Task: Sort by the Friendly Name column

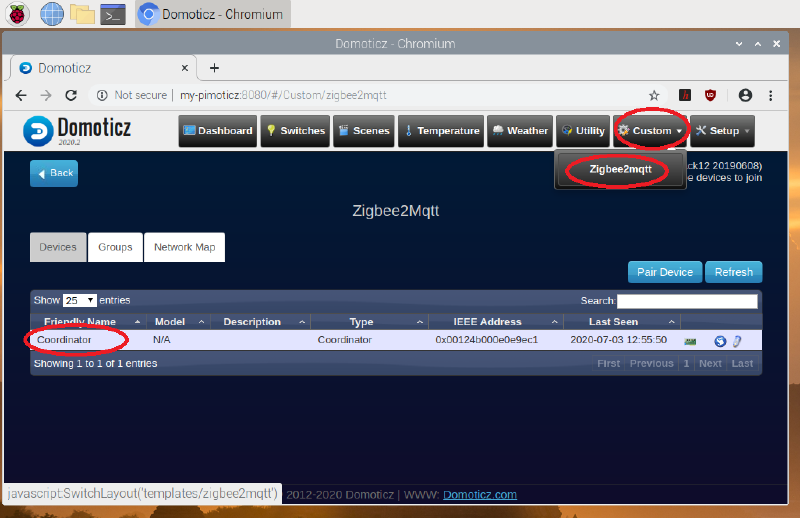Action: pyautogui.click(x=89, y=322)
